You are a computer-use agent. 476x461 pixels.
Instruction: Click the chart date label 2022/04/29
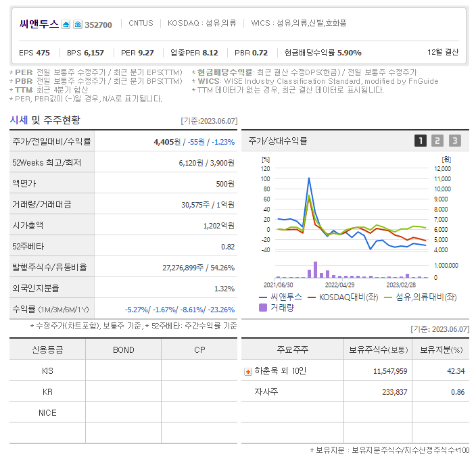339,285
